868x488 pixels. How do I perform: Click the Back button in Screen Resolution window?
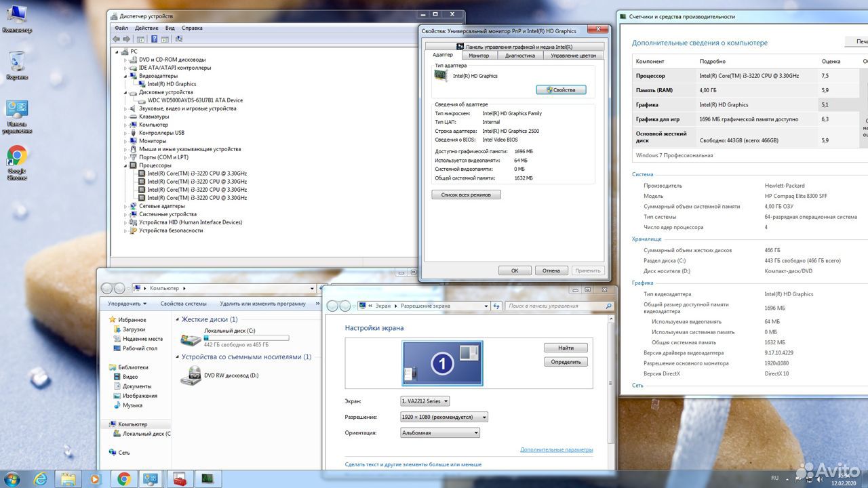[x=333, y=306]
